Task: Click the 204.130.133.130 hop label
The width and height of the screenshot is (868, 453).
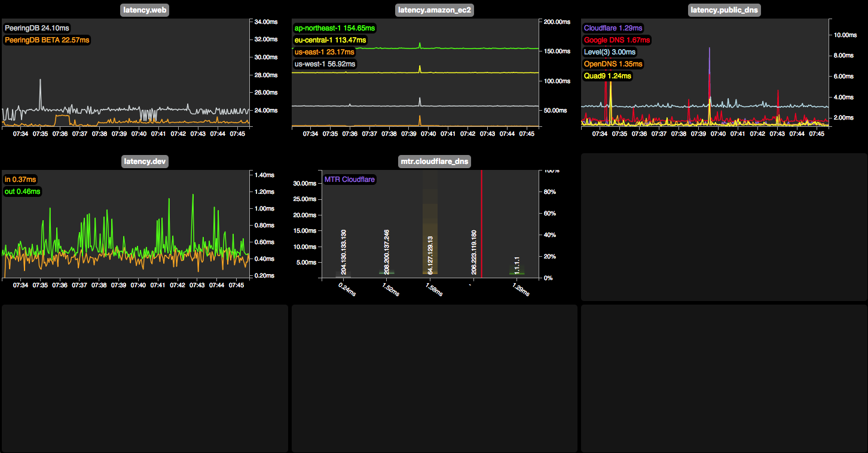Action: point(344,252)
